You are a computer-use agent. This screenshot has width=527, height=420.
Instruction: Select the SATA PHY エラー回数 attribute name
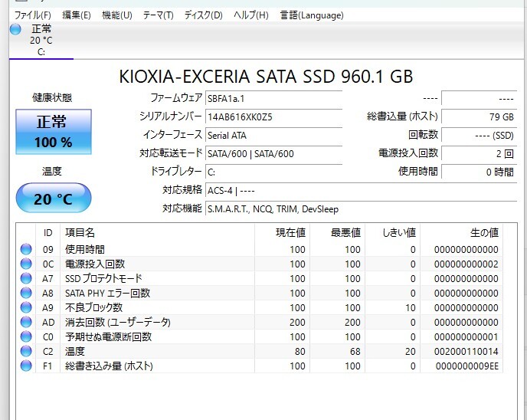pyautogui.click(x=107, y=294)
